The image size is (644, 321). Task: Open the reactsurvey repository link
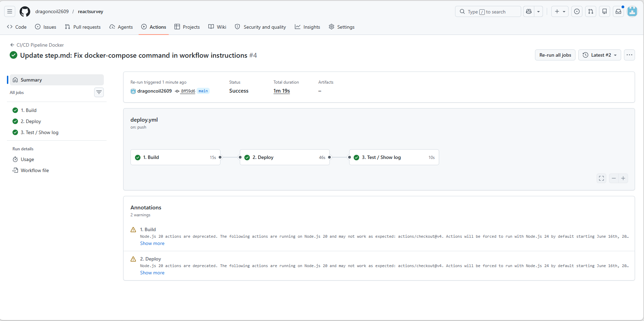click(x=91, y=11)
